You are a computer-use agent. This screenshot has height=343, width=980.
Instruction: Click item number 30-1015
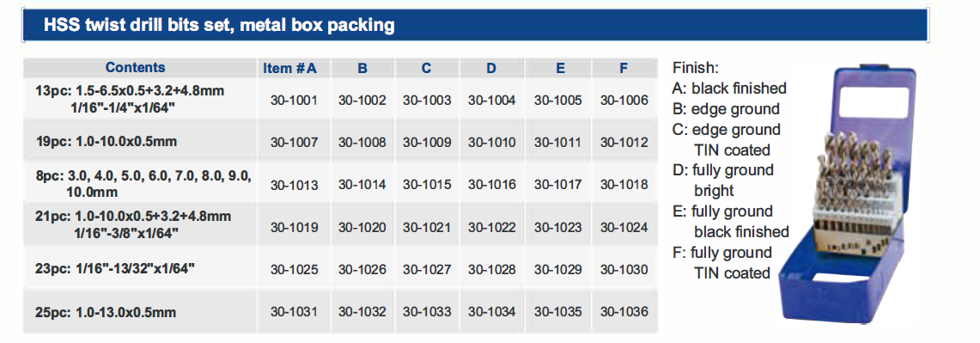click(426, 185)
